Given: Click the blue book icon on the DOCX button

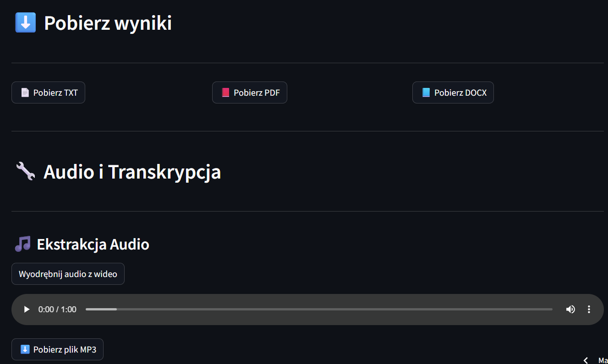Looking at the screenshot, I should [426, 92].
